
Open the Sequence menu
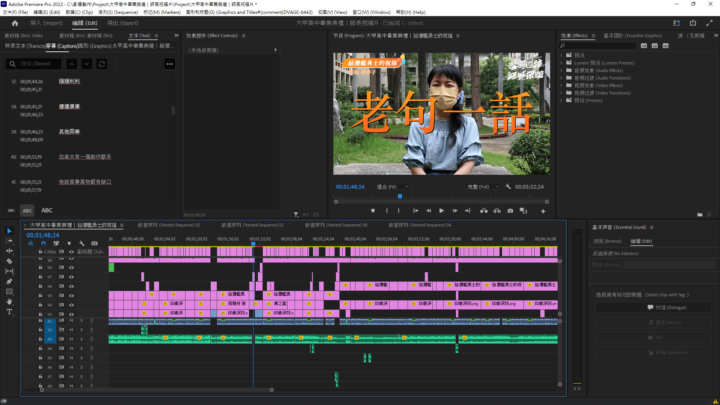(127, 11)
